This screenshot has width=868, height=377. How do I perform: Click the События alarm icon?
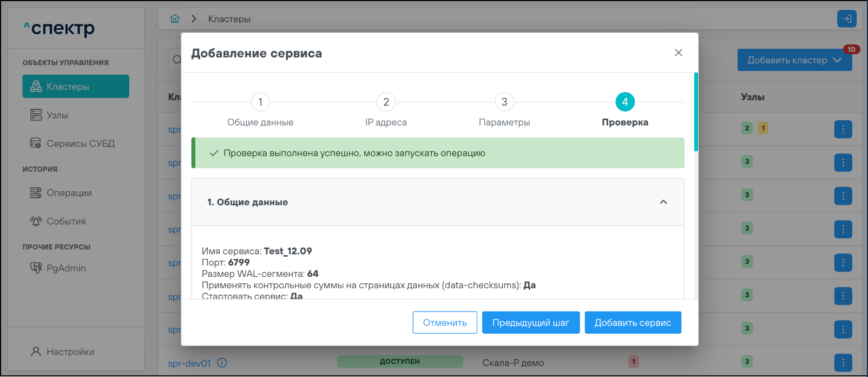(36, 221)
